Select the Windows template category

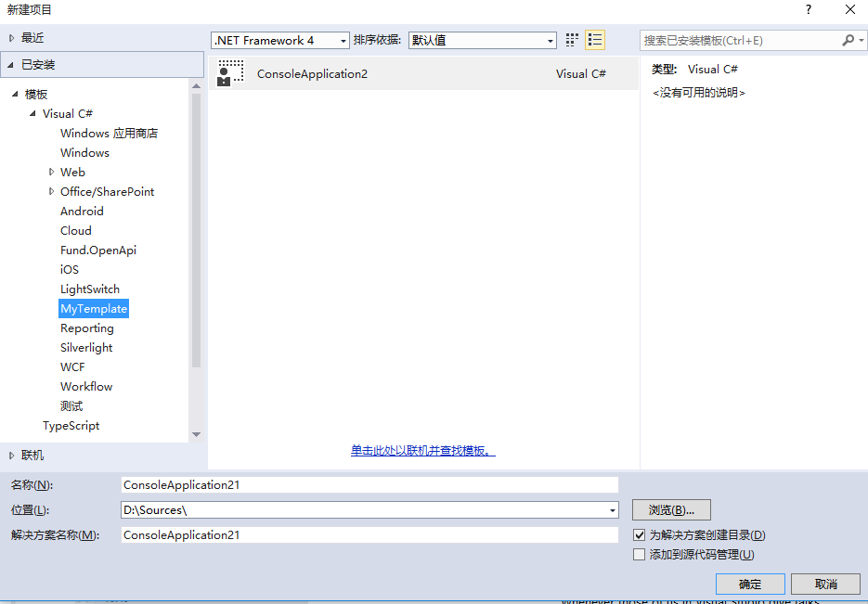pos(84,153)
